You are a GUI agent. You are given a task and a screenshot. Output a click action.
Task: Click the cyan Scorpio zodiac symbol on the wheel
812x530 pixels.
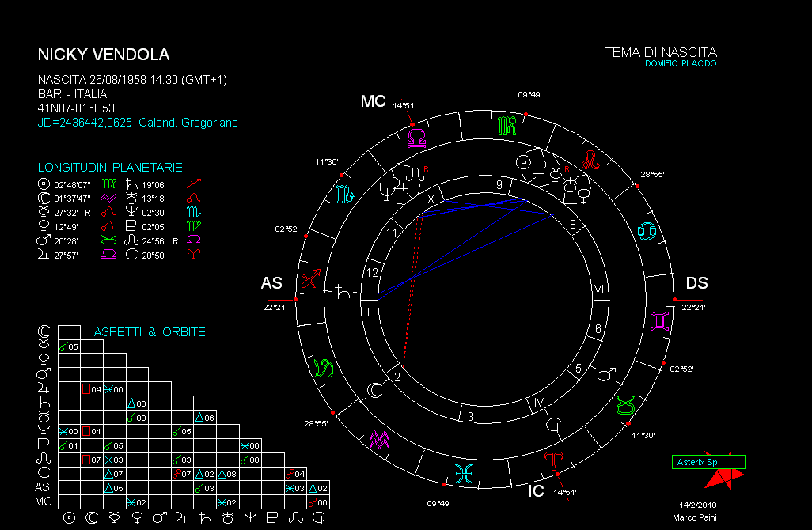pos(344,193)
